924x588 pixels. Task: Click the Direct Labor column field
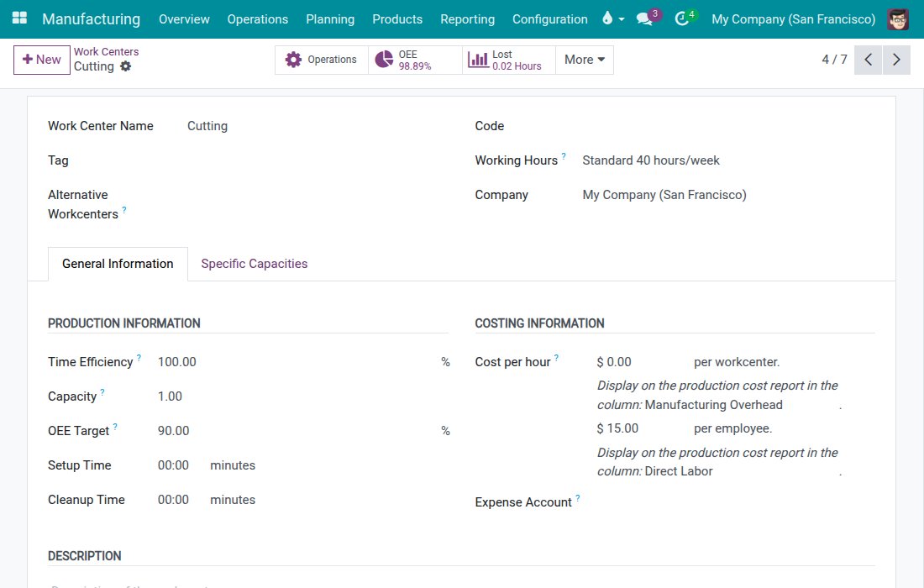click(741, 471)
